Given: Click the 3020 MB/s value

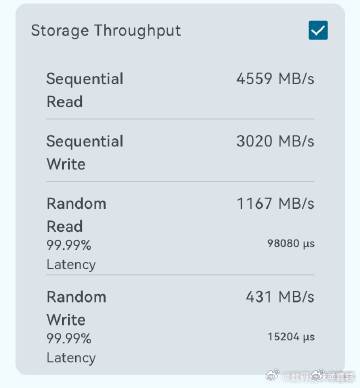Looking at the screenshot, I should point(275,141).
